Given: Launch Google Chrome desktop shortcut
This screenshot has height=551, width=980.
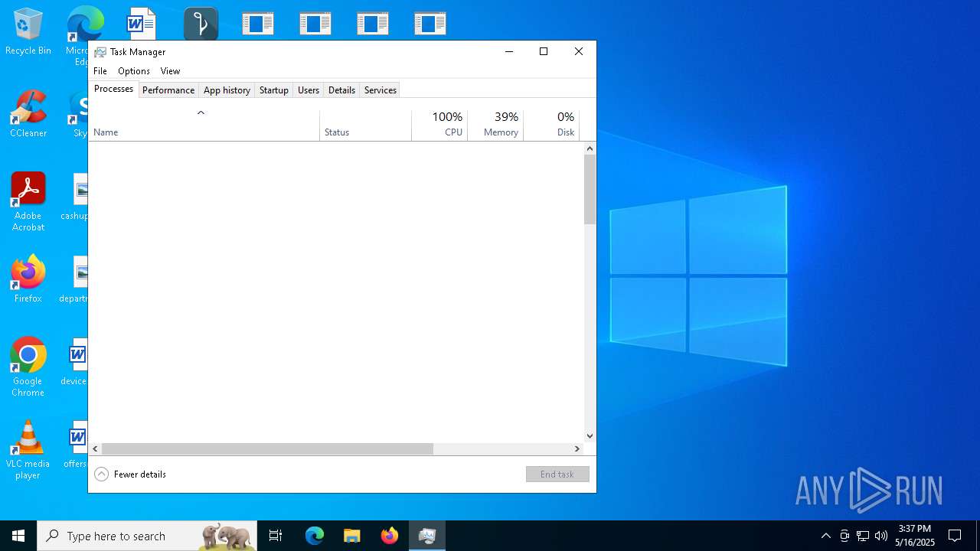Looking at the screenshot, I should [x=28, y=367].
